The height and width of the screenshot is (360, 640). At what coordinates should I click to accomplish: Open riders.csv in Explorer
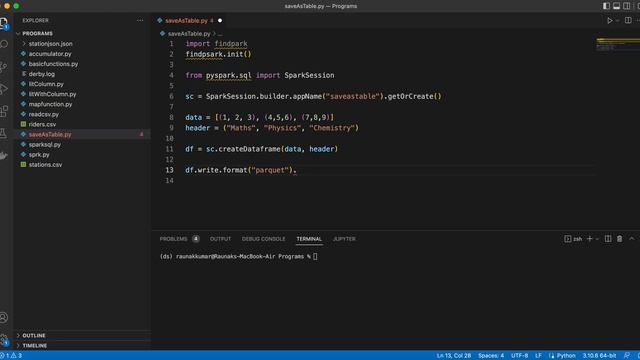[42, 124]
